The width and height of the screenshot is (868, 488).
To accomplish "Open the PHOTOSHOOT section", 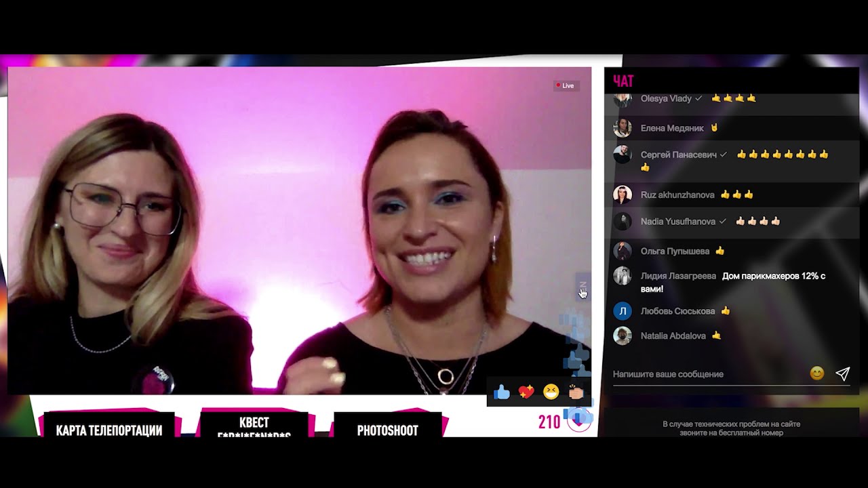I will [x=387, y=430].
